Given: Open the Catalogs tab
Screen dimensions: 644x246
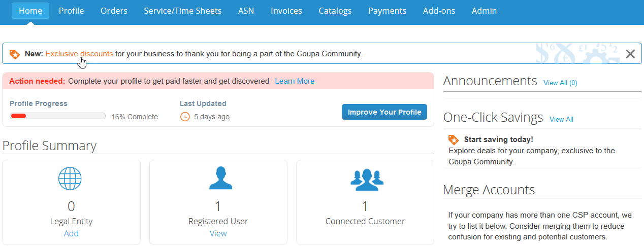Looking at the screenshot, I should tap(335, 11).
